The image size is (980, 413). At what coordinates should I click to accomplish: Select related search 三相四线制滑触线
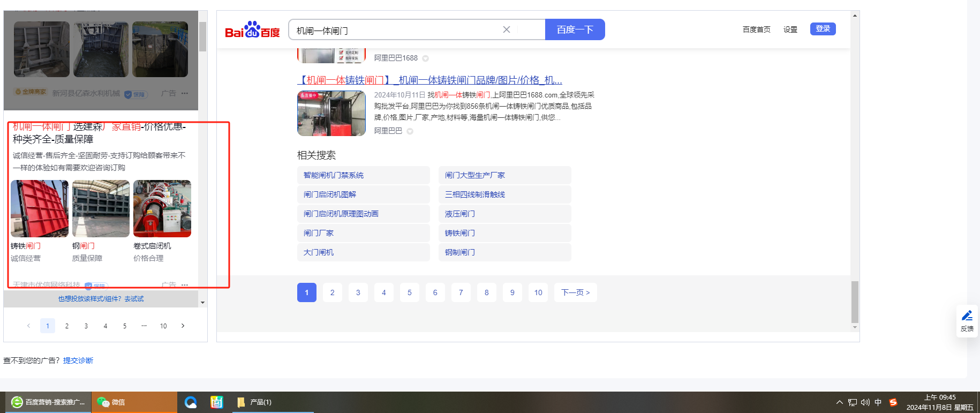pyautogui.click(x=505, y=194)
